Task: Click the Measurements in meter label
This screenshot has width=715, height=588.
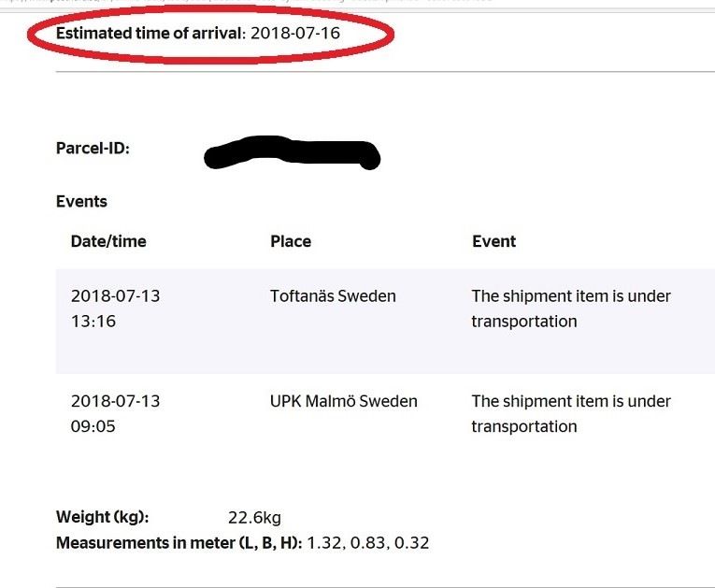Action: coord(179,542)
